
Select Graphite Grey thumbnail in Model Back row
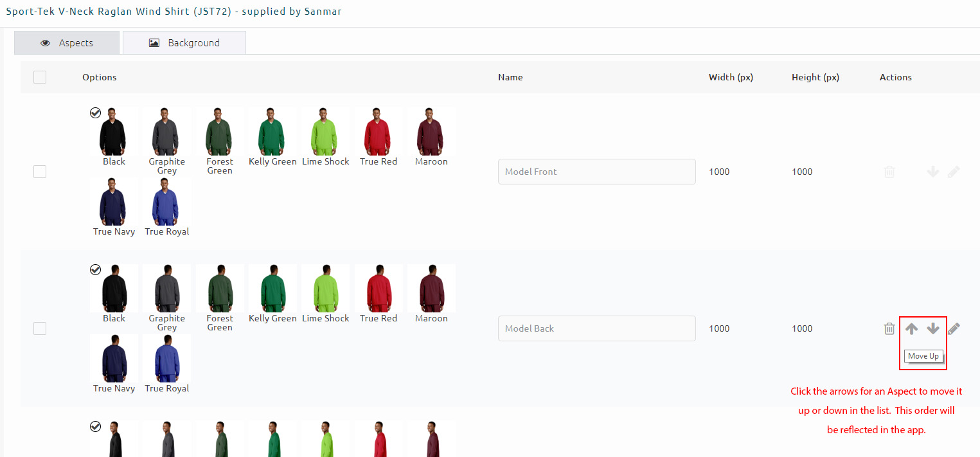pos(167,289)
